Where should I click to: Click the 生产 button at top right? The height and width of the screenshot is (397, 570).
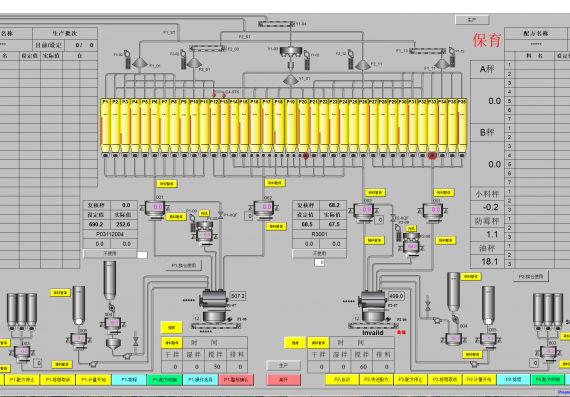pos(472,20)
